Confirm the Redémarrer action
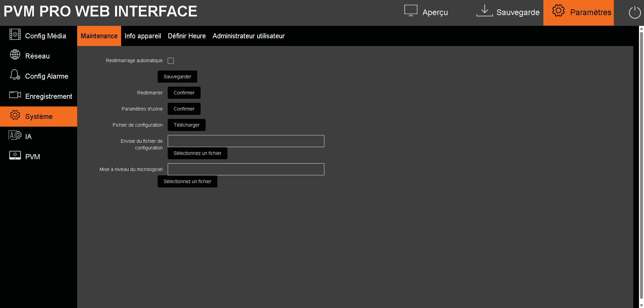 coord(184,93)
